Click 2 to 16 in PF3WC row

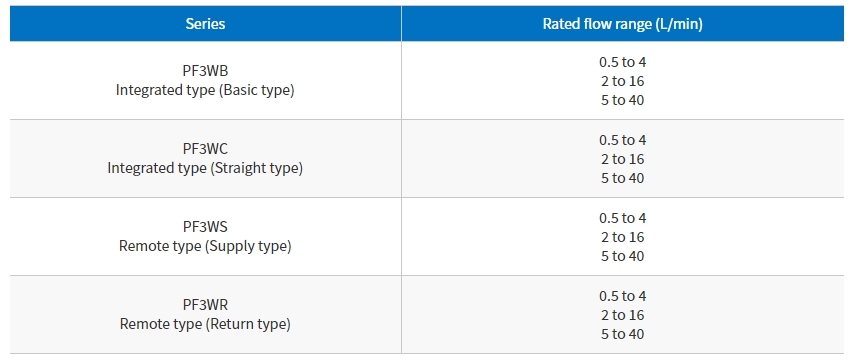tap(623, 159)
